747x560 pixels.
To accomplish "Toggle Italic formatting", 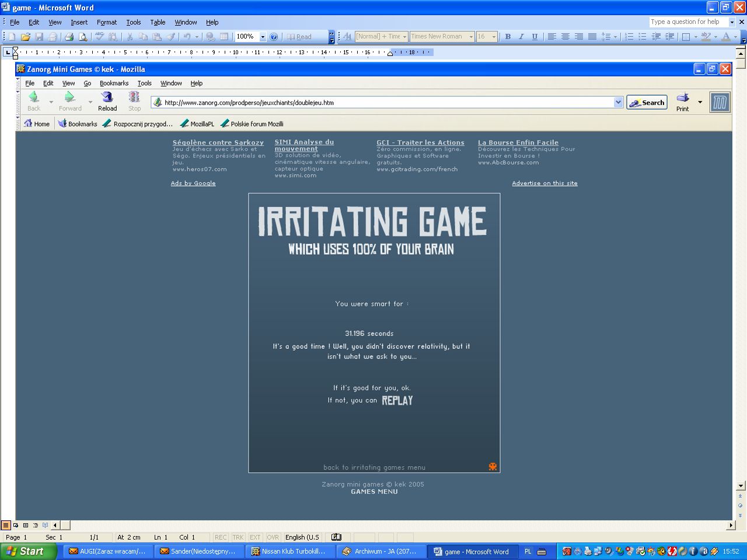I will click(521, 37).
